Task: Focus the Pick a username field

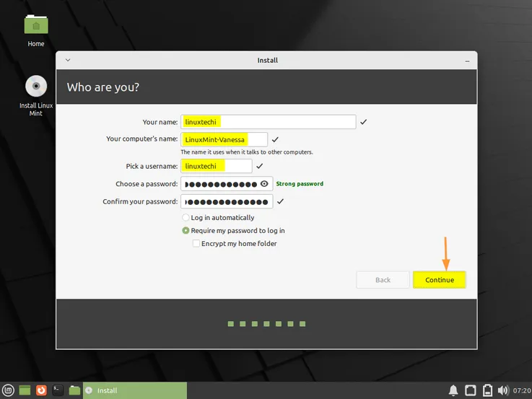Action: (217, 166)
